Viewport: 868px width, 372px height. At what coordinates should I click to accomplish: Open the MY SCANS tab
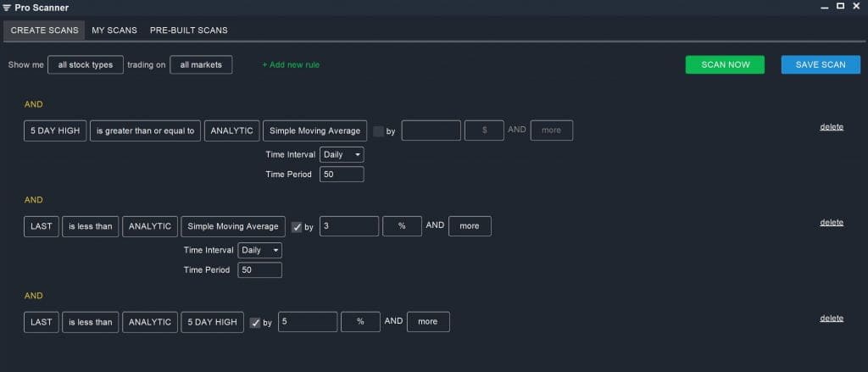click(114, 31)
